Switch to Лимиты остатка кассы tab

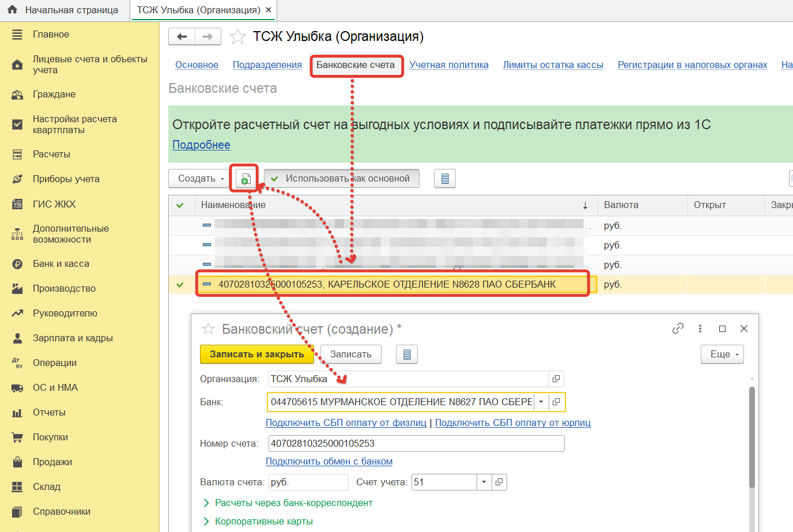(x=553, y=65)
